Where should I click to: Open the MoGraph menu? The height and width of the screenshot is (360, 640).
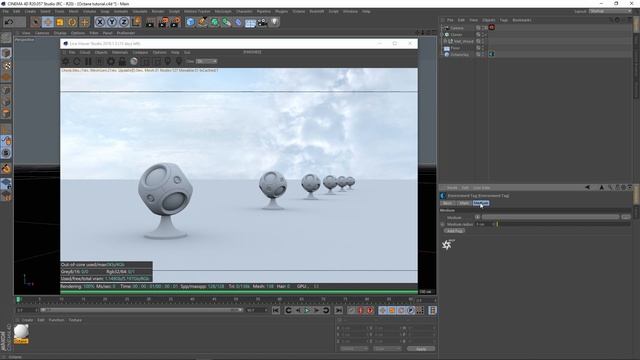pyautogui.click(x=223, y=11)
